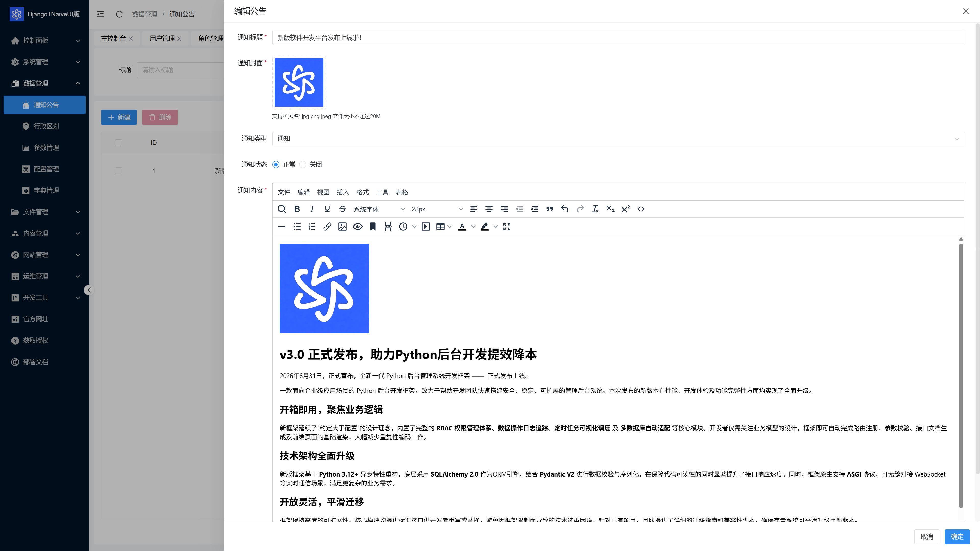Open the 表格 editor menu
This screenshot has width=980, height=551.
(402, 192)
